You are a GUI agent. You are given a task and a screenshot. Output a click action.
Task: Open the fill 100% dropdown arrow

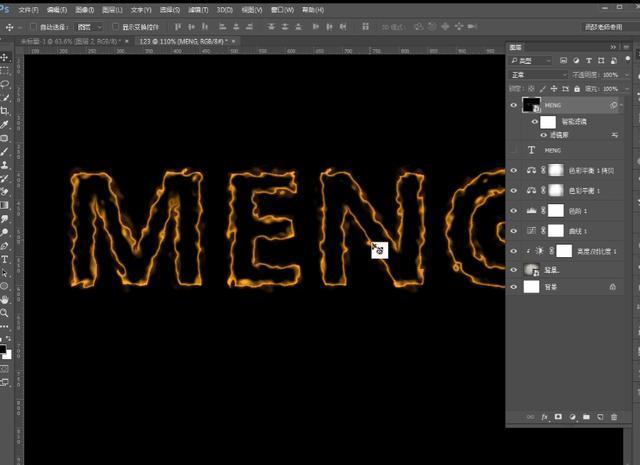click(x=626, y=89)
